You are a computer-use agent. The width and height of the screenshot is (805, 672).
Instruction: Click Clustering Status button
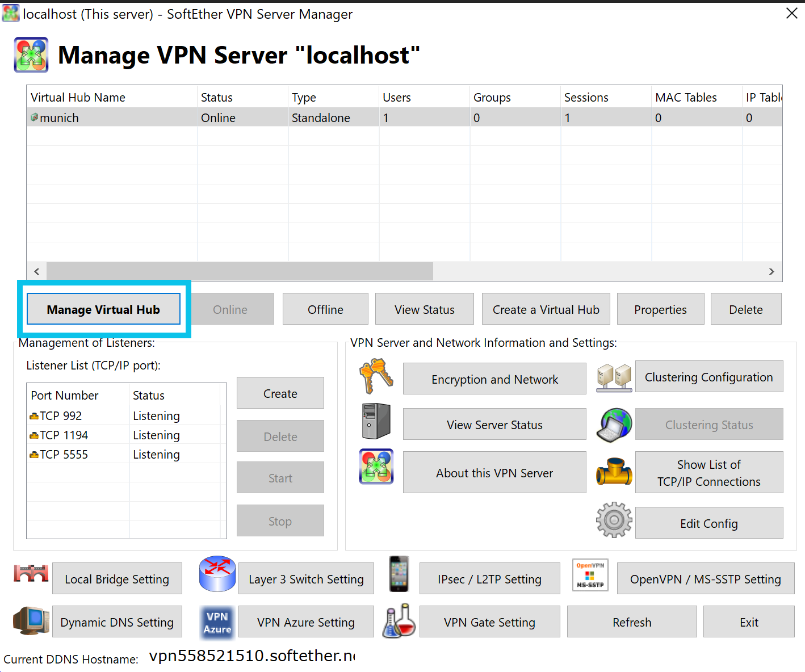(x=709, y=424)
